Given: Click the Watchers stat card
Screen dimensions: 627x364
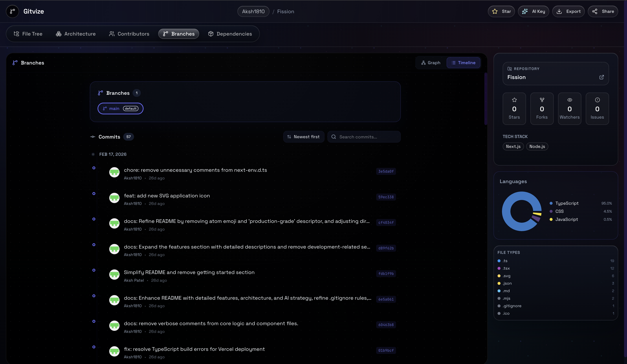Looking at the screenshot, I should point(569,109).
